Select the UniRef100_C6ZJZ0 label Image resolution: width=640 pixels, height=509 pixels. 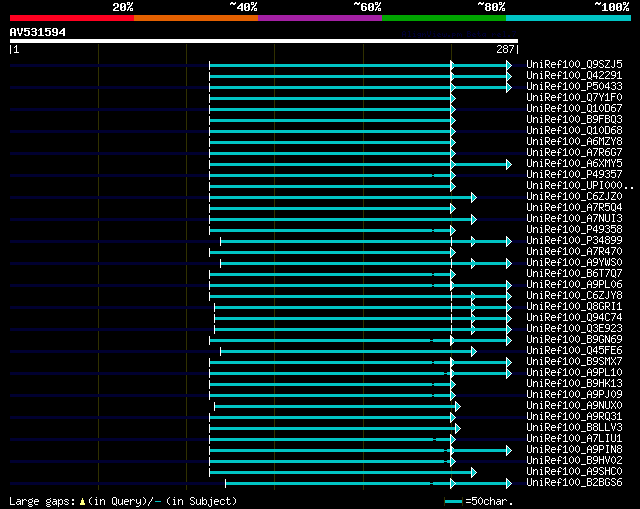coord(574,196)
